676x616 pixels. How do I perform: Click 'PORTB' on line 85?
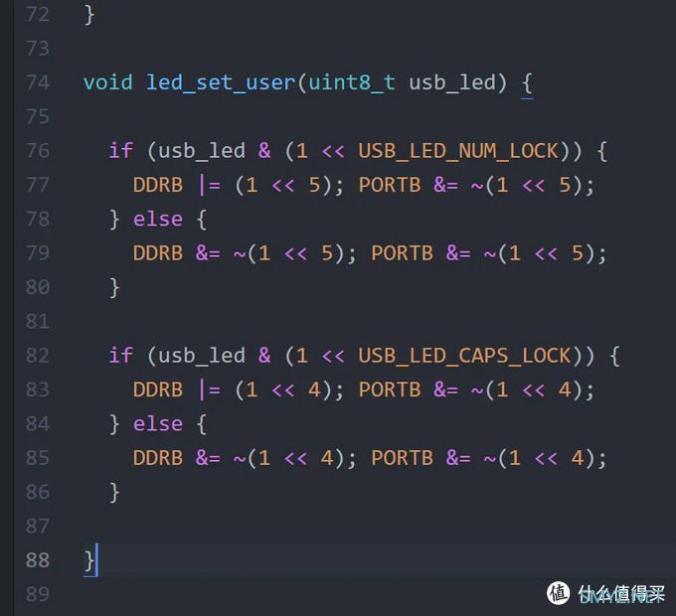(402, 457)
